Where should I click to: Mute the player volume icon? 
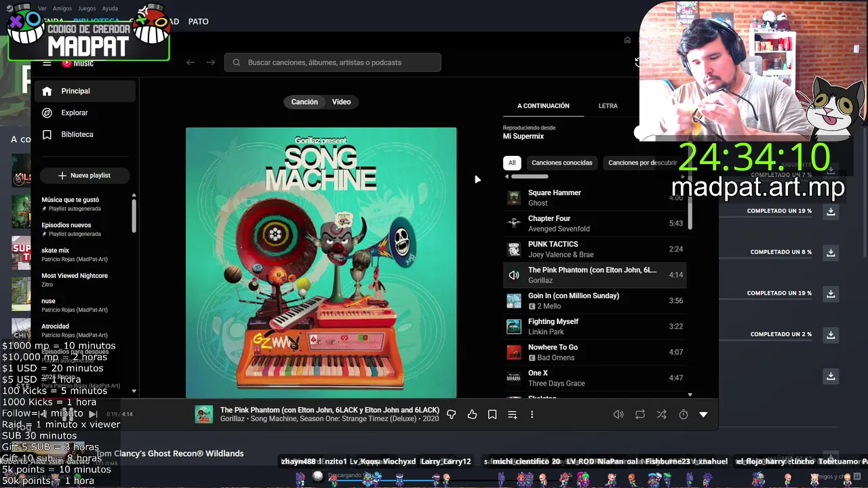[x=618, y=414]
